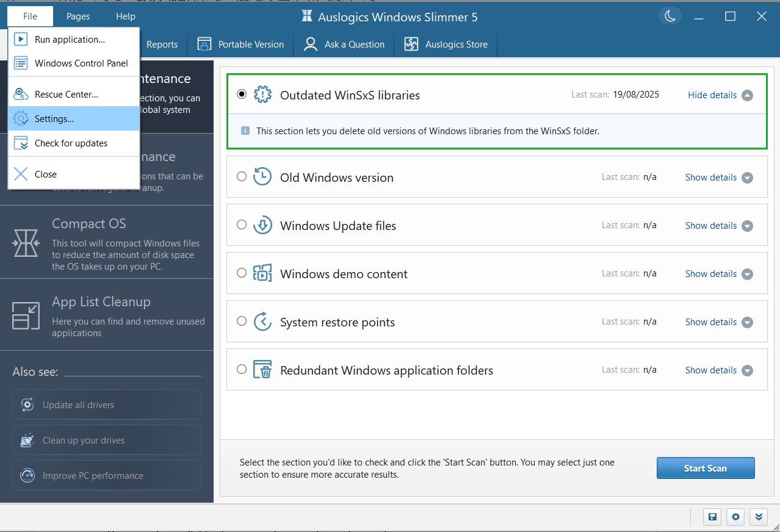The width and height of the screenshot is (780, 532).
Task: Select the Old Windows version radio button
Action: (242, 176)
